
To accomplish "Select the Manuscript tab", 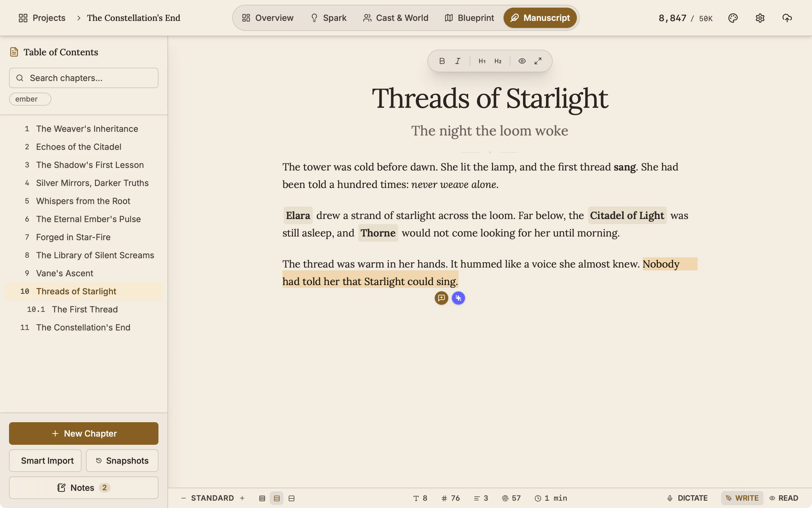I will pos(540,18).
